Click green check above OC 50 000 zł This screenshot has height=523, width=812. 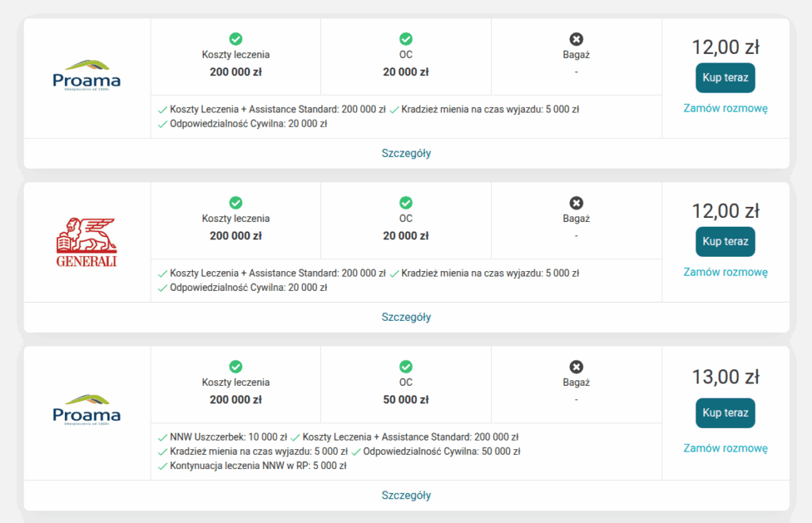pos(406,367)
